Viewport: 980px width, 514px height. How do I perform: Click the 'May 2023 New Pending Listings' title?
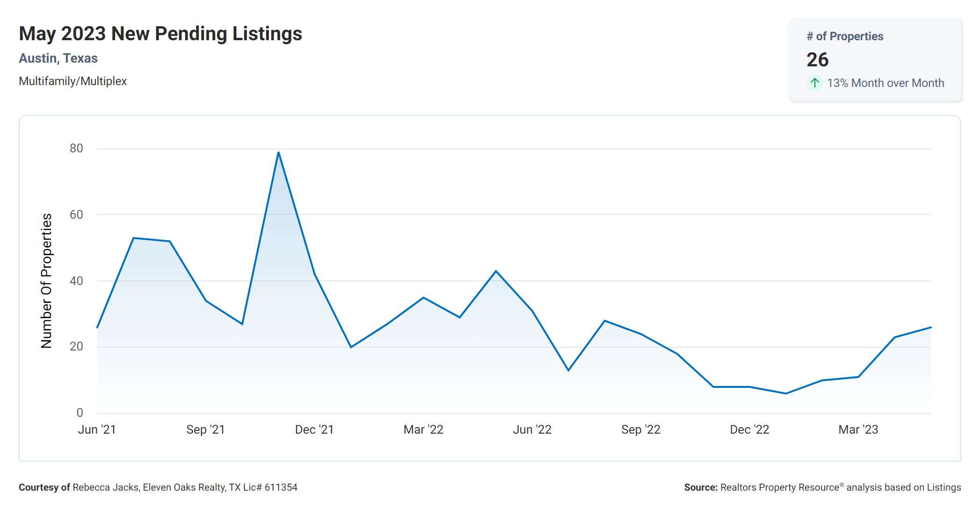(160, 34)
